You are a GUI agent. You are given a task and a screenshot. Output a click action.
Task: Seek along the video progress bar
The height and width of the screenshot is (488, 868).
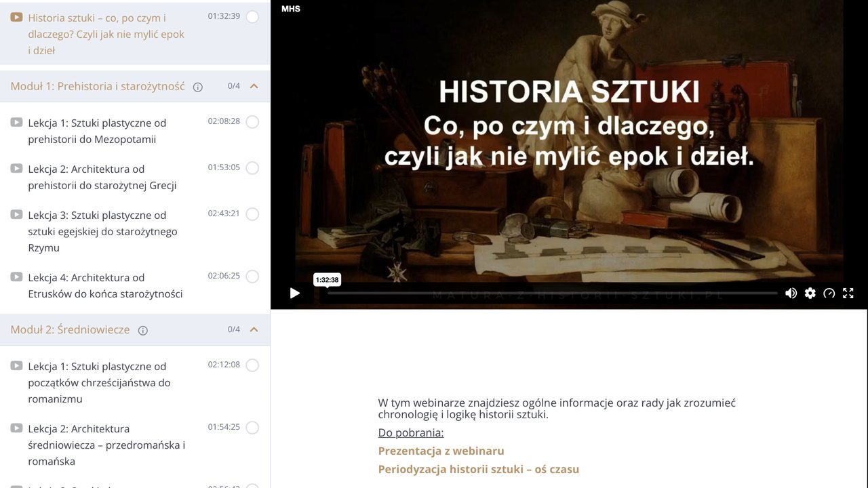552,293
